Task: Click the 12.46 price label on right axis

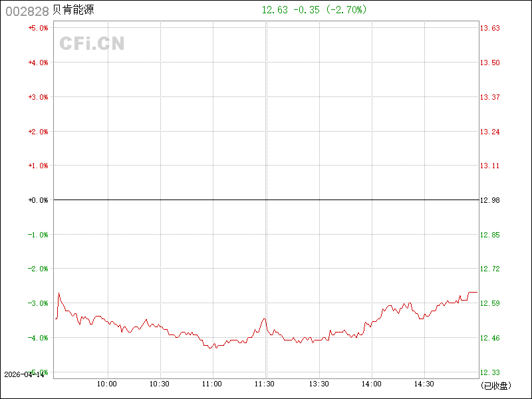Action: coord(490,338)
